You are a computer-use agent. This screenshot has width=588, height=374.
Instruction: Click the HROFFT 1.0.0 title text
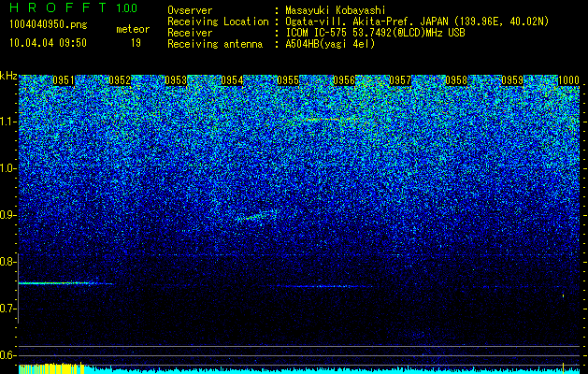(74, 7)
